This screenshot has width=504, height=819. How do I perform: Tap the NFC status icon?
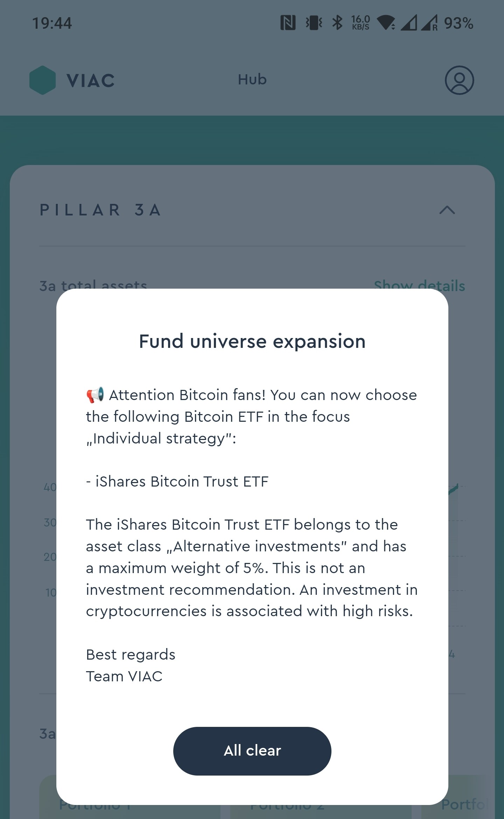click(288, 23)
